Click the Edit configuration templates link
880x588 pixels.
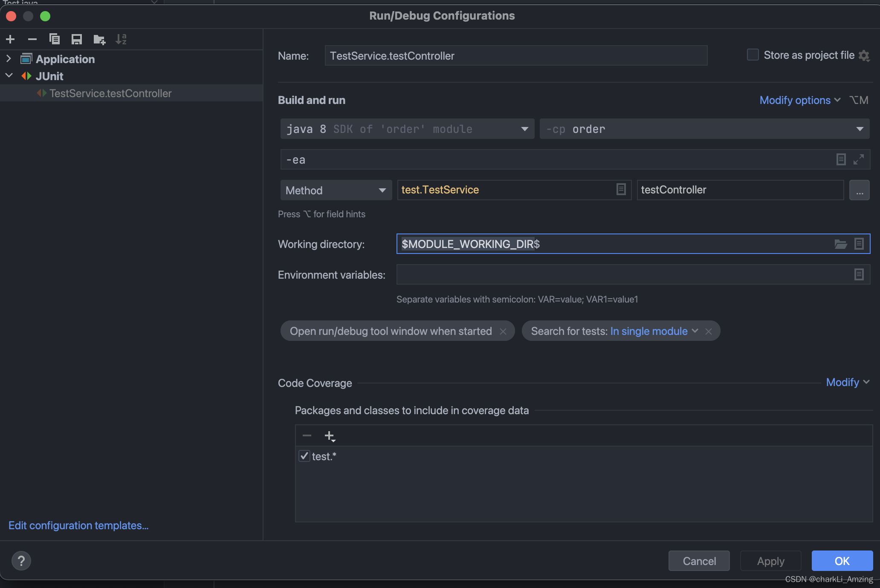(x=78, y=525)
